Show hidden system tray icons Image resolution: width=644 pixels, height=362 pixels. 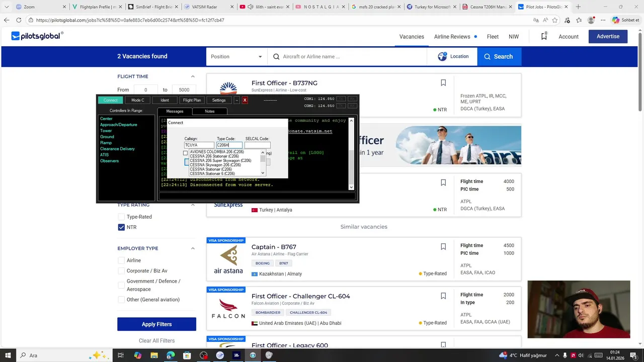pos(556,355)
